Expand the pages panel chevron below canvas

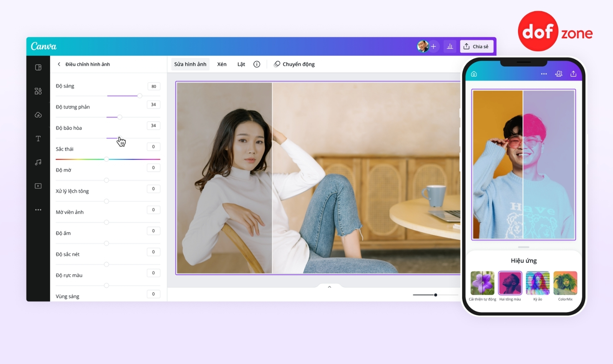point(329,287)
